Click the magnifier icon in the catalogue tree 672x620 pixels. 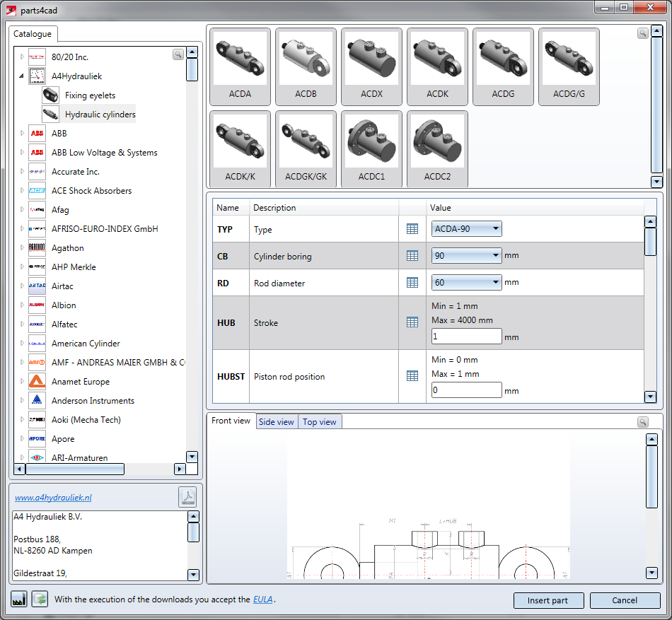(x=178, y=54)
